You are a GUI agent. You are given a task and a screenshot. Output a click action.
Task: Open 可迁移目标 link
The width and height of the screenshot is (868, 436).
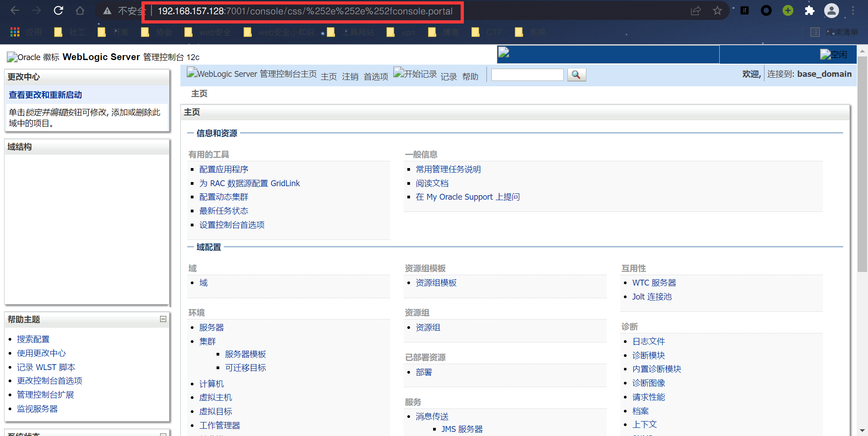click(245, 368)
